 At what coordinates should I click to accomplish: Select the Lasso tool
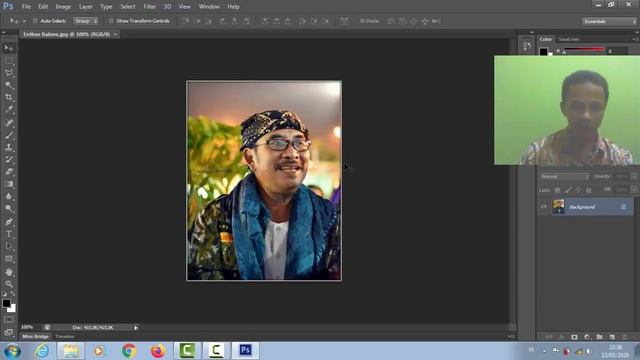pos(9,73)
